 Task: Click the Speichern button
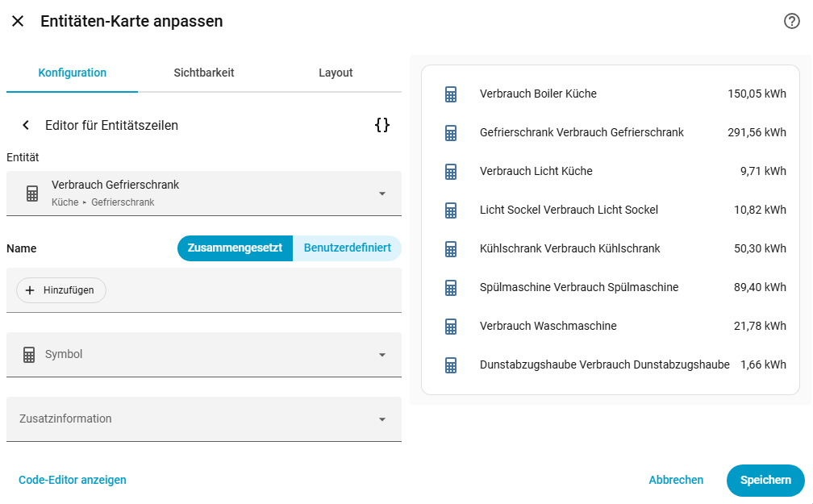coord(765,481)
